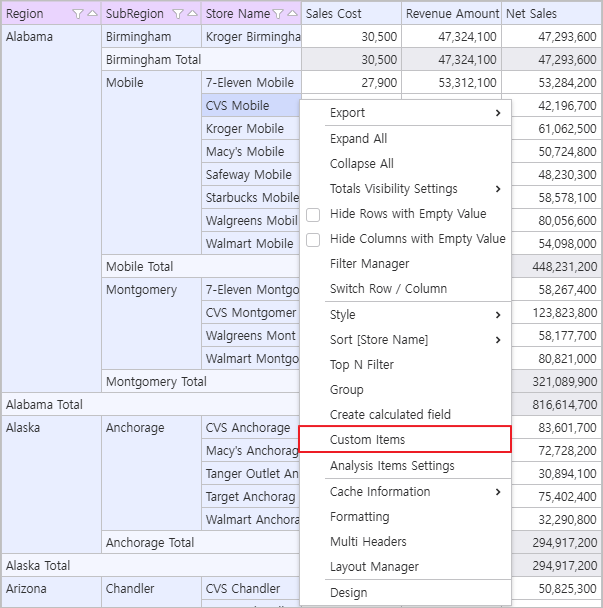
Task: Toggle Hide Columns with Empty Value checkbox
Action: click(313, 239)
